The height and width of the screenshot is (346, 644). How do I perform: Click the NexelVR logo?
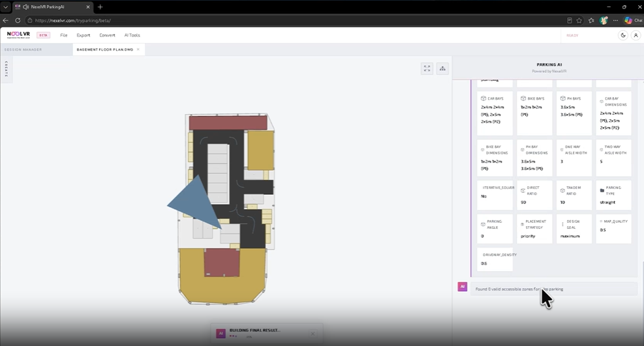18,35
